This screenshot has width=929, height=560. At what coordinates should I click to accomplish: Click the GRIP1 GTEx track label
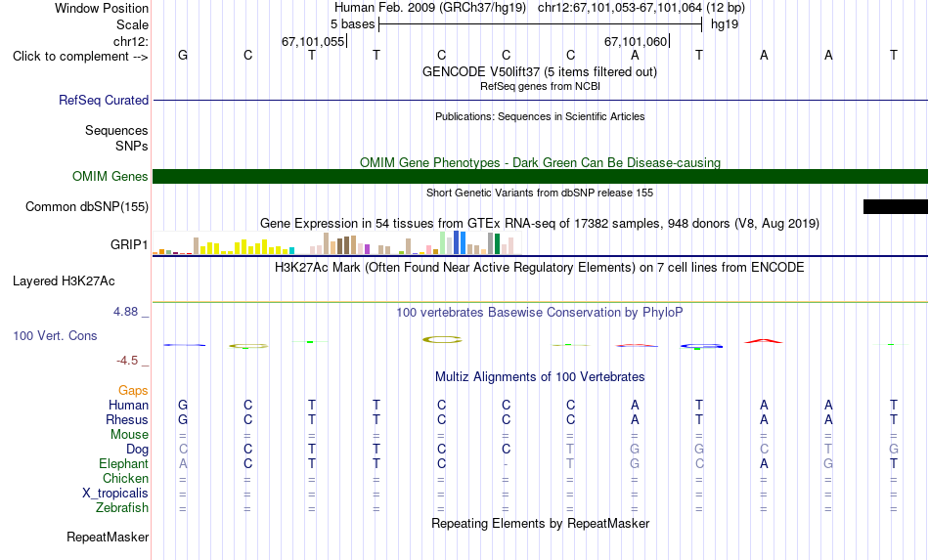(128, 244)
